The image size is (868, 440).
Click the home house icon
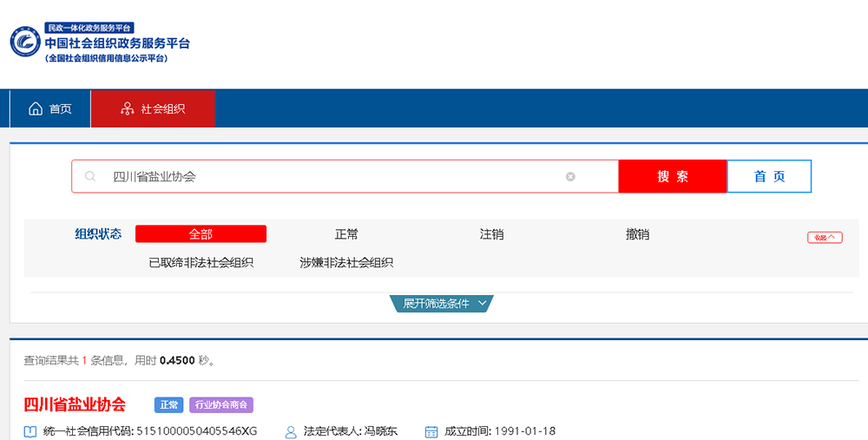[x=36, y=108]
